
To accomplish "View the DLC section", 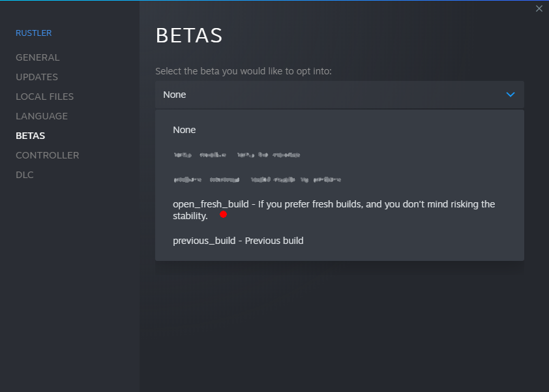I will point(25,175).
